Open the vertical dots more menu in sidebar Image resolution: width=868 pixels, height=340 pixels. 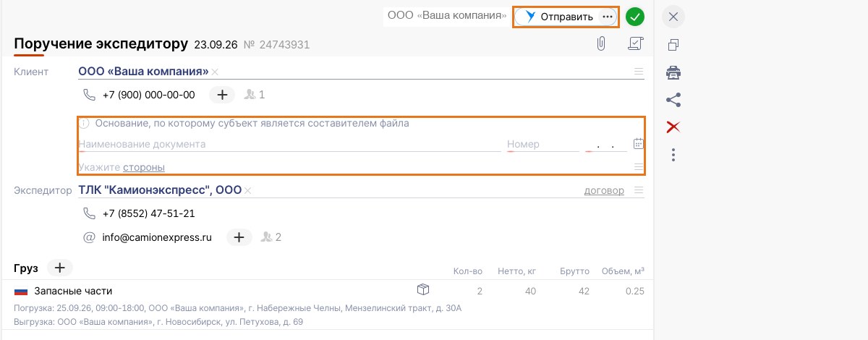click(673, 155)
